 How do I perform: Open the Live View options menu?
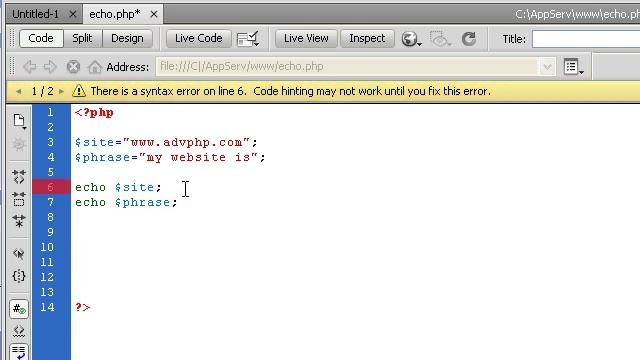click(573, 67)
